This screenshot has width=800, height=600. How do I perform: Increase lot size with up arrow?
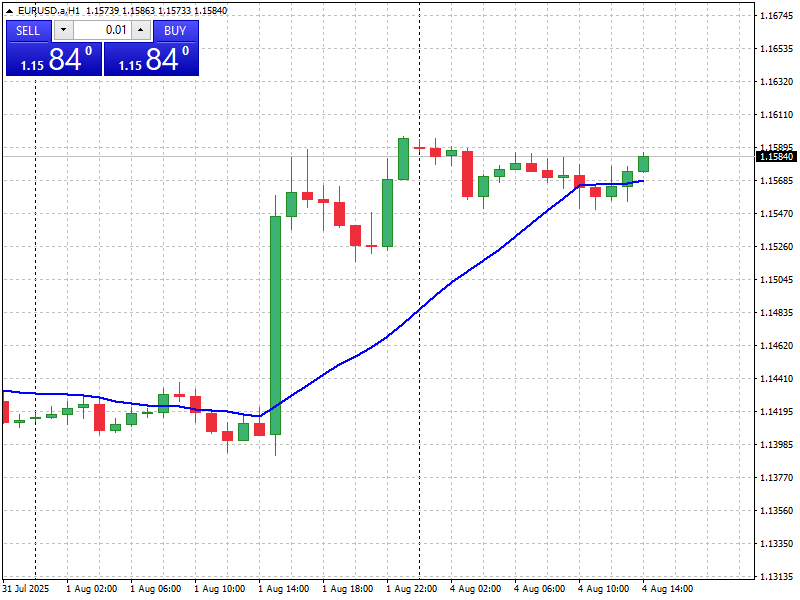[138, 31]
